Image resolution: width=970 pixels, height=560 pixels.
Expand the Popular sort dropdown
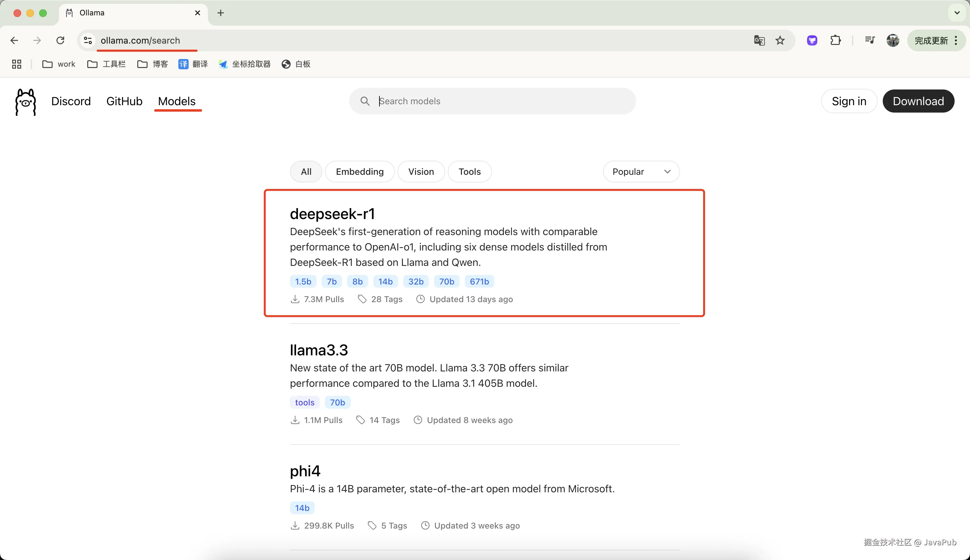point(641,172)
